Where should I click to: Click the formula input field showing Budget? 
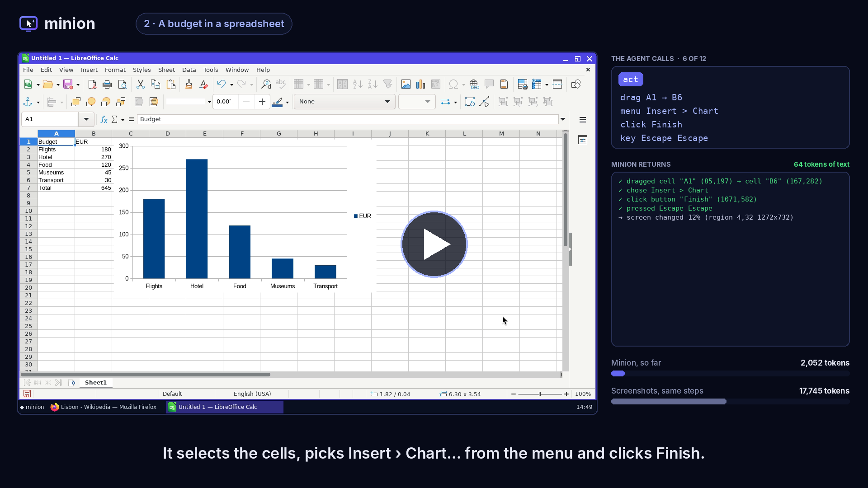pos(348,119)
